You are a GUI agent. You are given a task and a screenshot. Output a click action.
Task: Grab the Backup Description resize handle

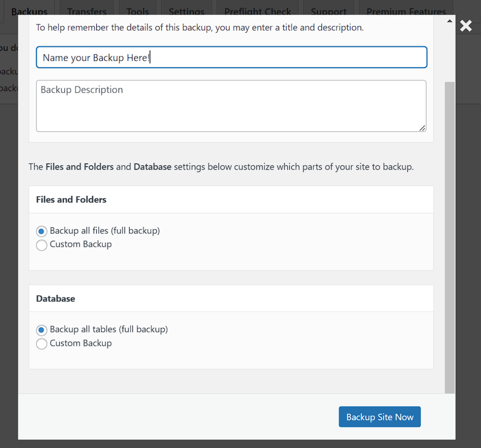(x=423, y=128)
